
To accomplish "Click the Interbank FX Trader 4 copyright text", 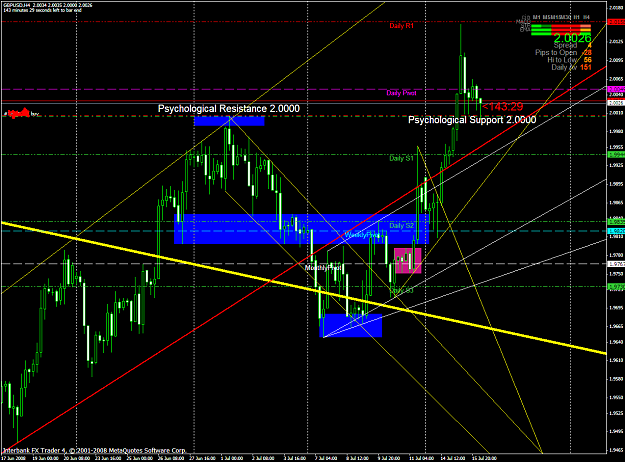I will coord(94,450).
